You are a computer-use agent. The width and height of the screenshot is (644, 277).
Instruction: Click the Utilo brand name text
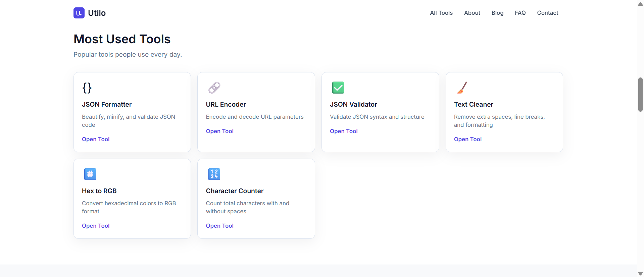pyautogui.click(x=97, y=13)
